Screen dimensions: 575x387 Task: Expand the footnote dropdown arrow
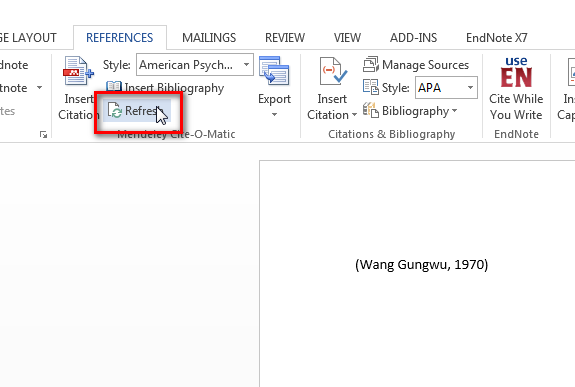click(39, 88)
